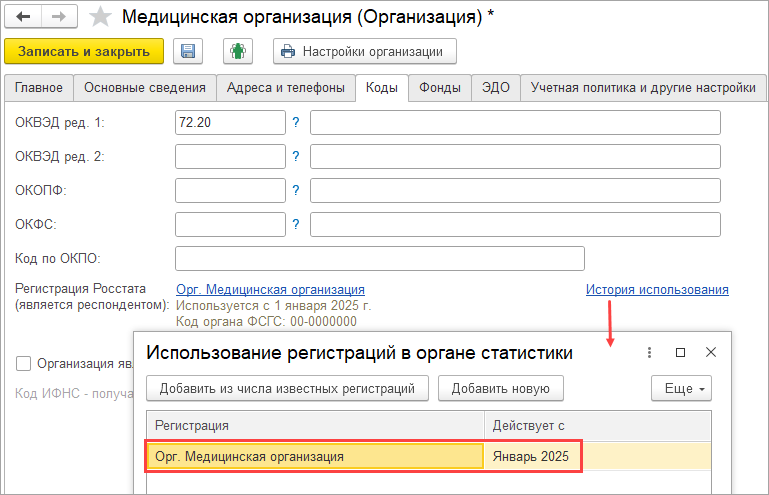Viewport: 769px width, 495px height.
Task: Select the Орг. Медицинская организация table row cell
Action: 315,456
